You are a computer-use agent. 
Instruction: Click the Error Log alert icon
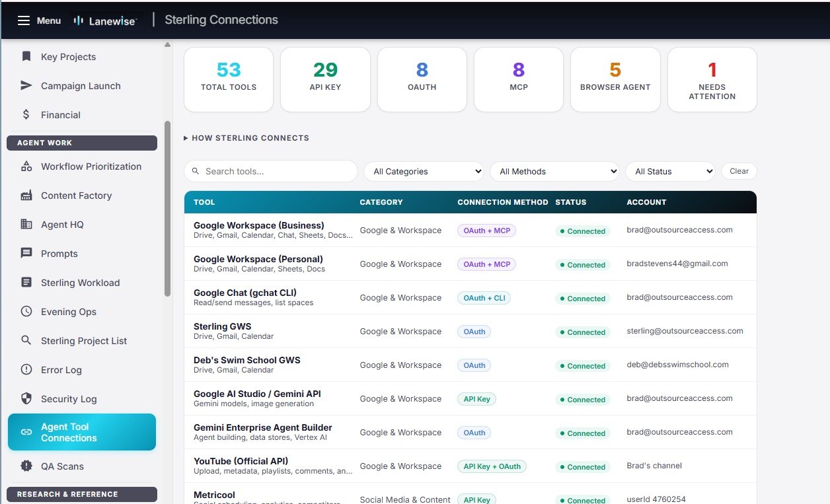click(x=26, y=370)
